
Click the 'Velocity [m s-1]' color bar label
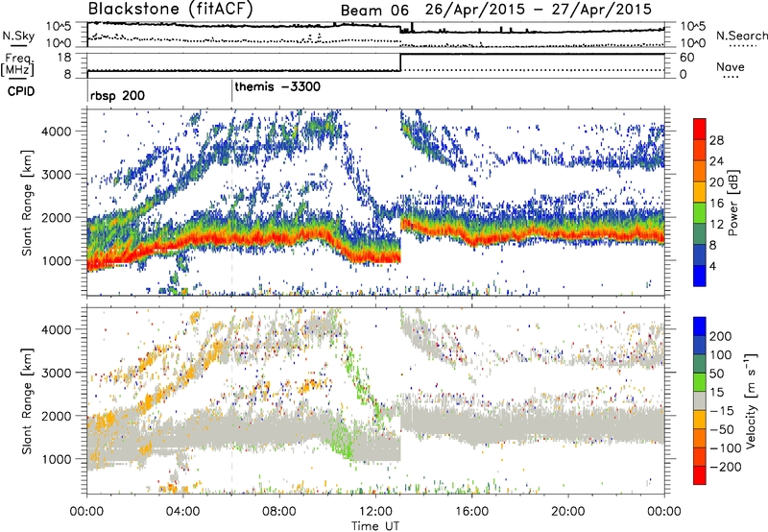[x=751, y=400]
